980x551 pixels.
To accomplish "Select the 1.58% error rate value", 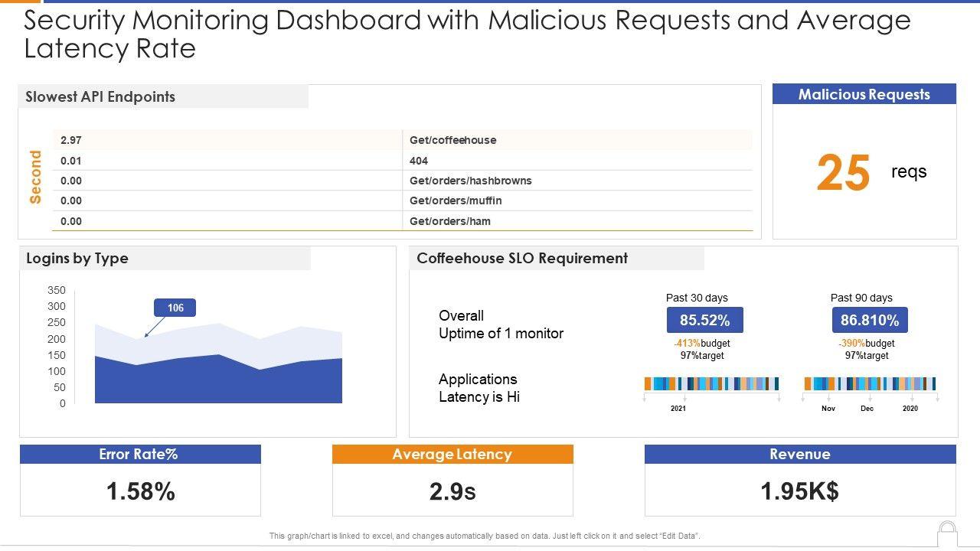I will pos(141,491).
